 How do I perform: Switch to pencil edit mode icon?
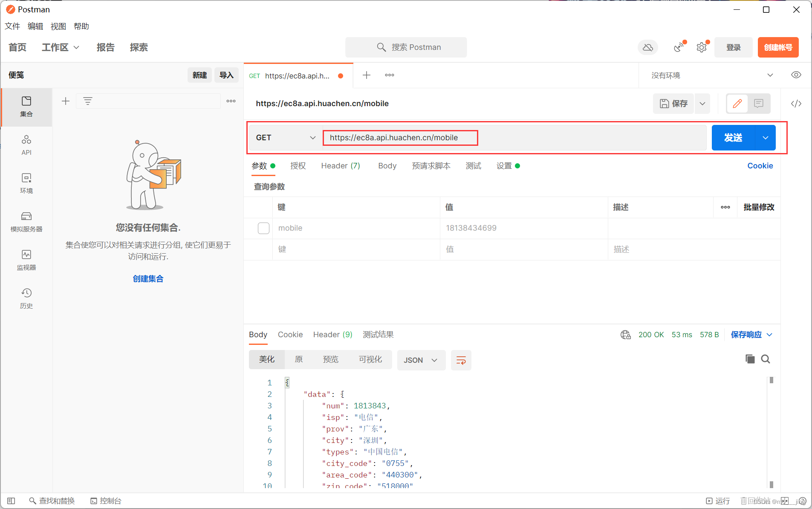click(737, 104)
